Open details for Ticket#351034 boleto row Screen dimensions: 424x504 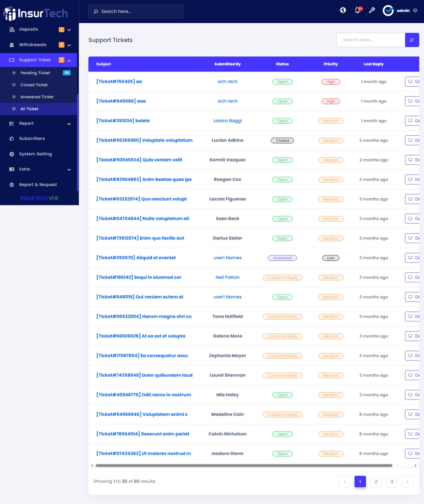click(412, 121)
